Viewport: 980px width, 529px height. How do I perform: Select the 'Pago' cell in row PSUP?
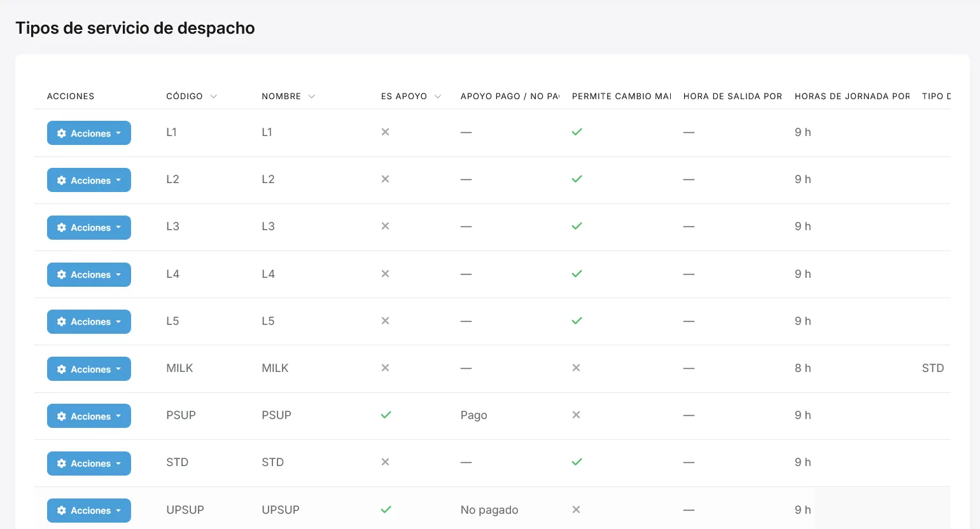474,415
